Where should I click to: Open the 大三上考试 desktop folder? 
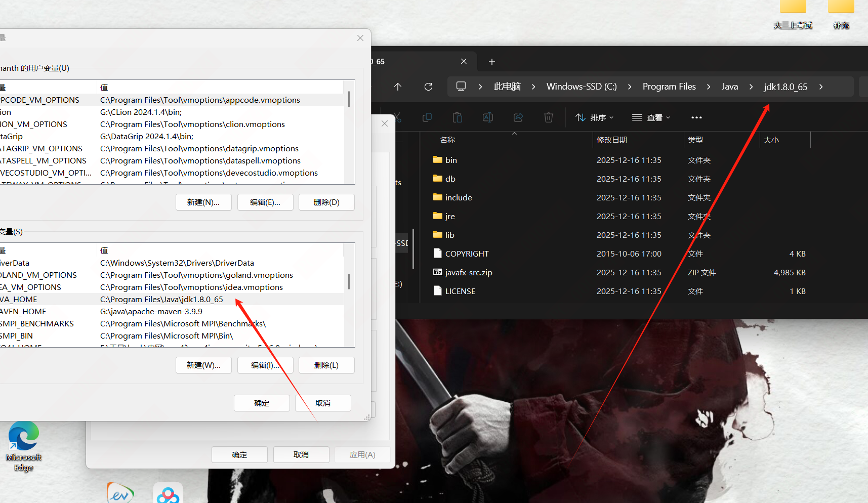793,15
